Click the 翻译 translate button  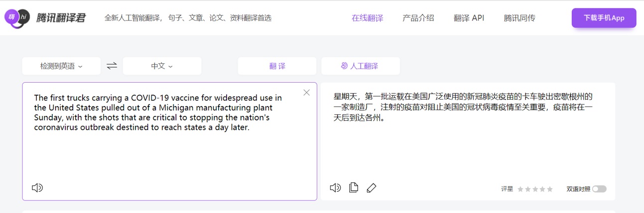click(x=277, y=66)
